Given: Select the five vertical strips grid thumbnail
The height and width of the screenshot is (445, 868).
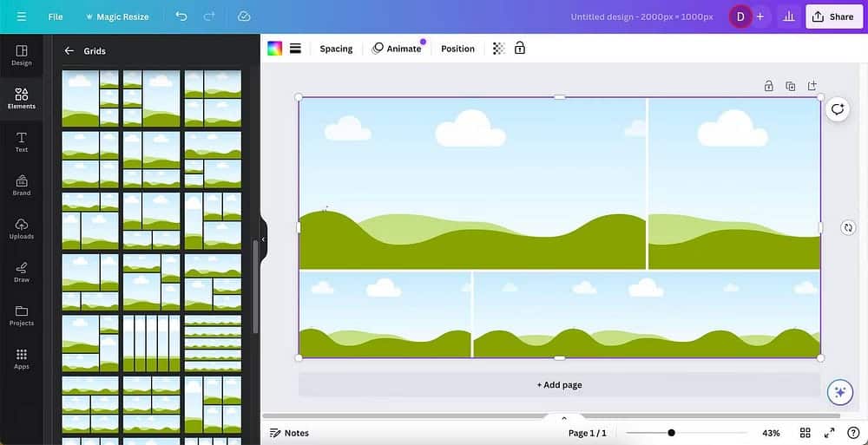Looking at the screenshot, I should (x=151, y=344).
